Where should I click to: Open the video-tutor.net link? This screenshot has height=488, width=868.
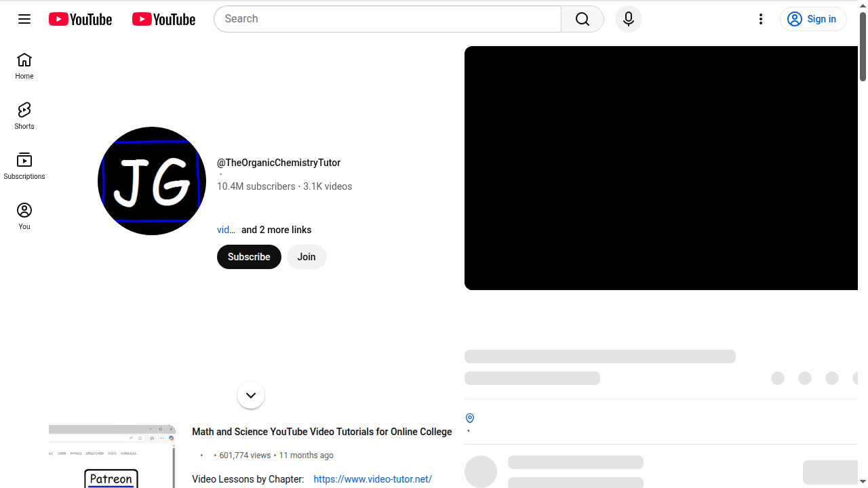372,479
